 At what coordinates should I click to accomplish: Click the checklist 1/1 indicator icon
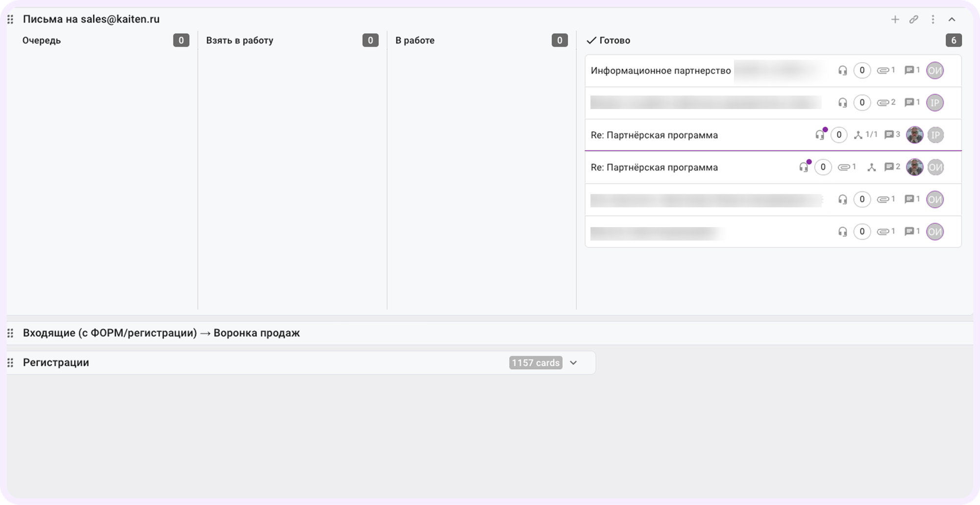click(x=858, y=135)
